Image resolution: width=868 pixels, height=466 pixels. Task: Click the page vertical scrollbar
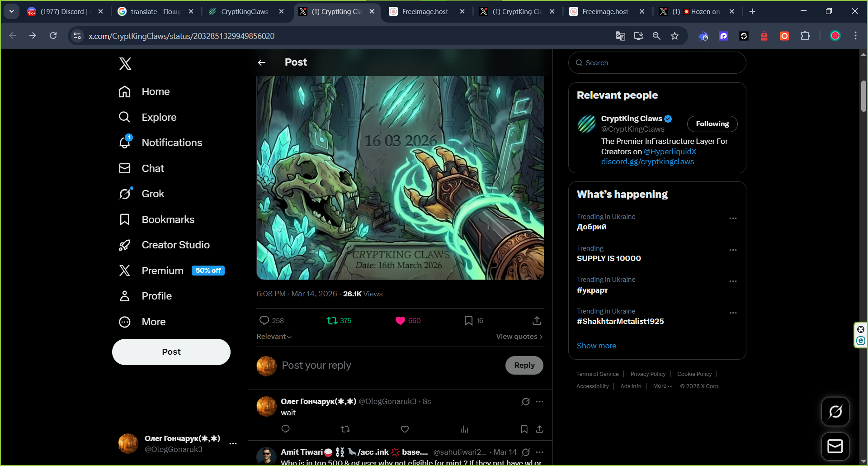863,96
